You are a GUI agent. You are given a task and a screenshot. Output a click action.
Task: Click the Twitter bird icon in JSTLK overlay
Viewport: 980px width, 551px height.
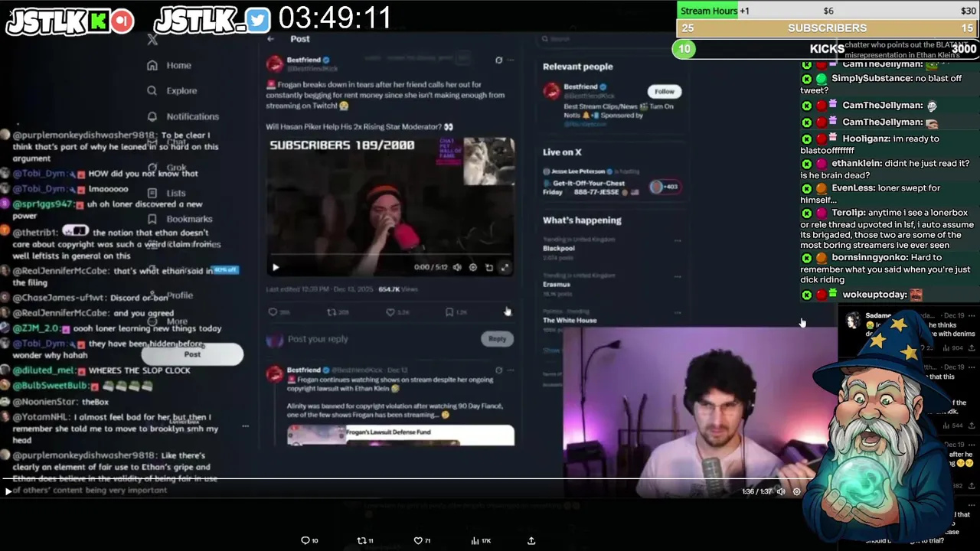point(259,21)
